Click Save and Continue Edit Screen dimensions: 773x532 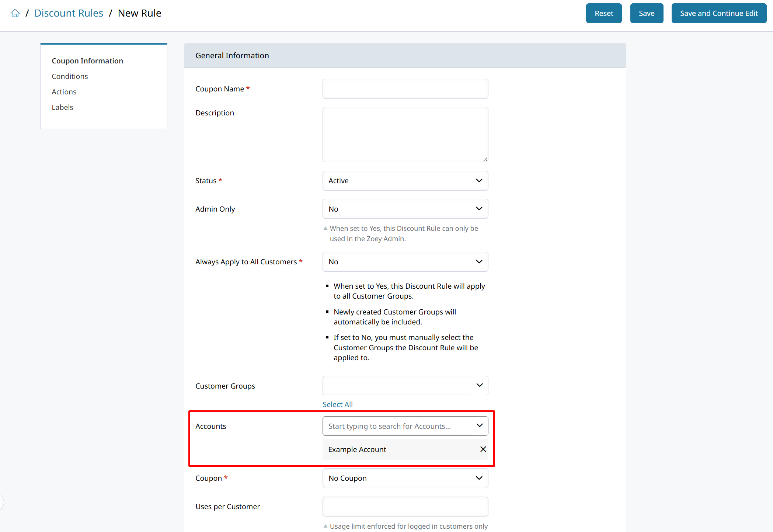click(x=718, y=13)
